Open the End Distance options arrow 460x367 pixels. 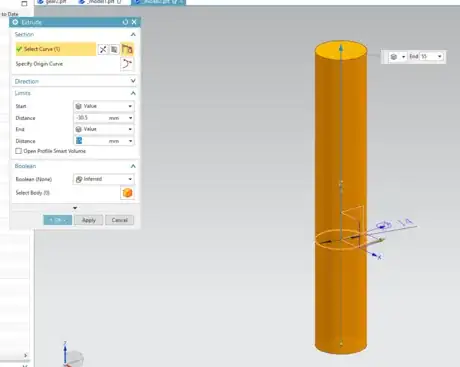point(130,141)
